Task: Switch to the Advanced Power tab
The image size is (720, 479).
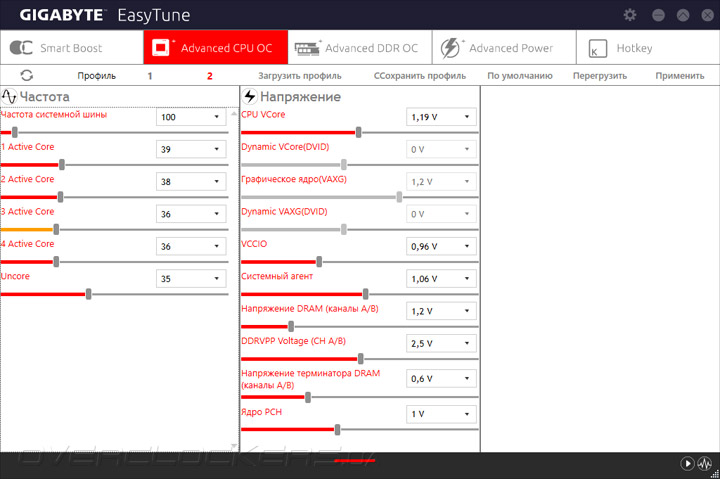Action: tap(504, 47)
